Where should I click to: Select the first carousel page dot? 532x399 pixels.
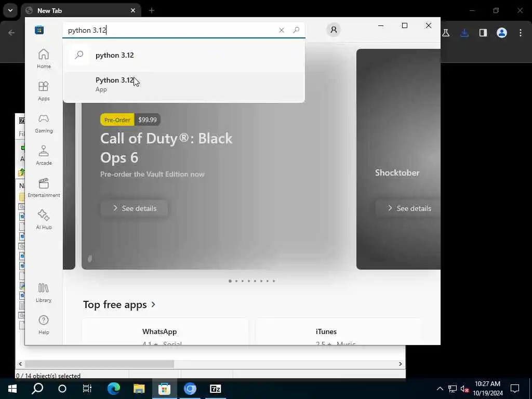(x=230, y=281)
